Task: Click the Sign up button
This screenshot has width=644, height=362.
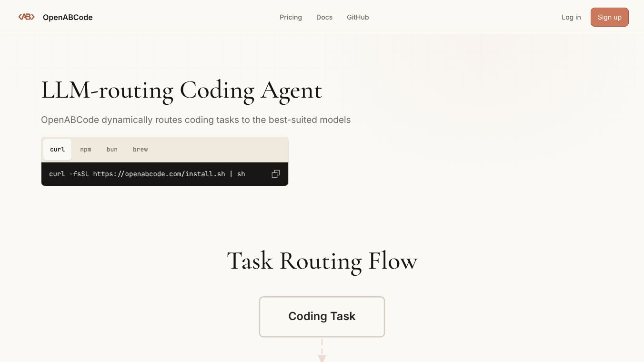Action: (x=610, y=17)
